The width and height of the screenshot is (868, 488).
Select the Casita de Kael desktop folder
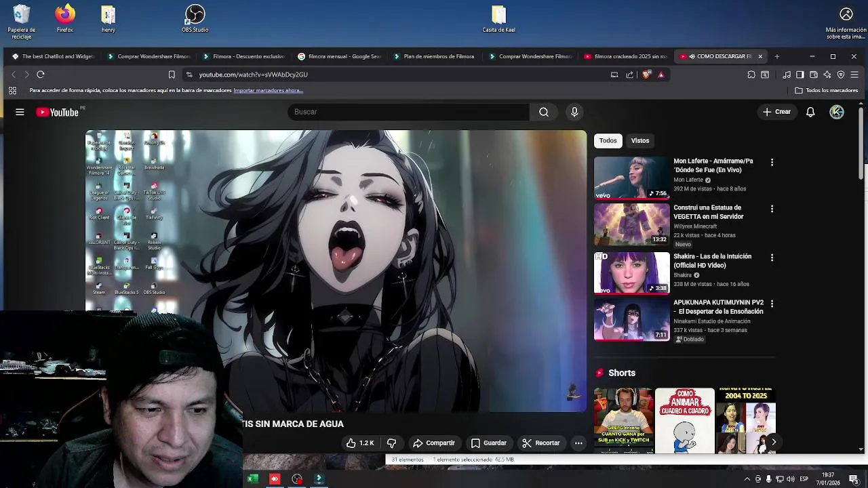click(498, 19)
